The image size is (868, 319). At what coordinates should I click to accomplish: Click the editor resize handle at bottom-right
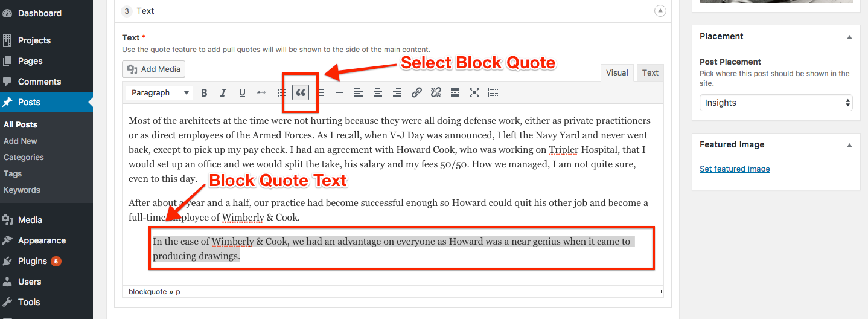659,292
